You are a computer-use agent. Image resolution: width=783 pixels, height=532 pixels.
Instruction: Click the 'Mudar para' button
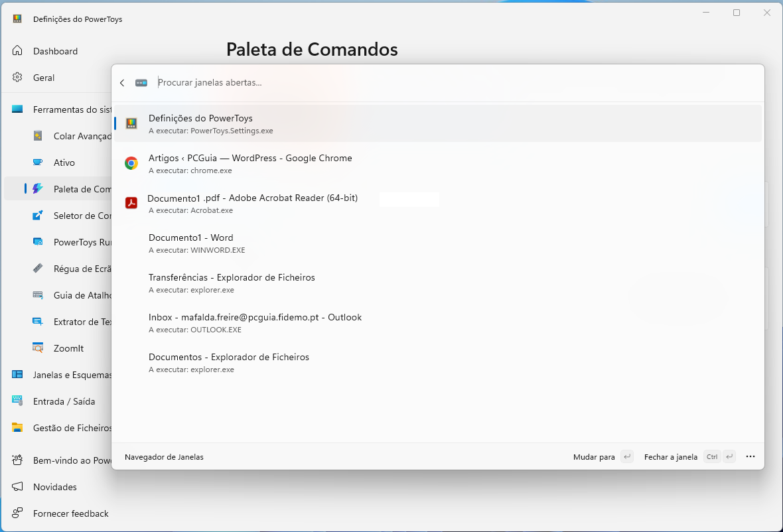click(603, 456)
